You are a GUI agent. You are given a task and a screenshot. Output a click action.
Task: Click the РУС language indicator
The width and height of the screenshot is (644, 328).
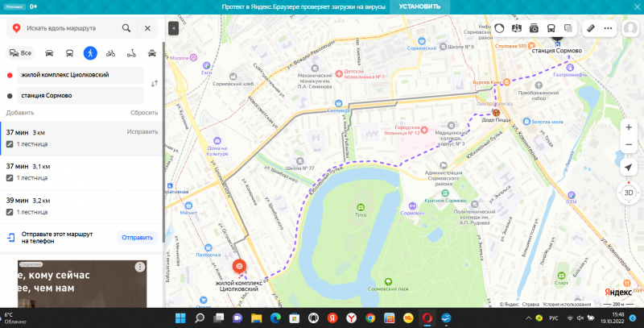coord(554,318)
